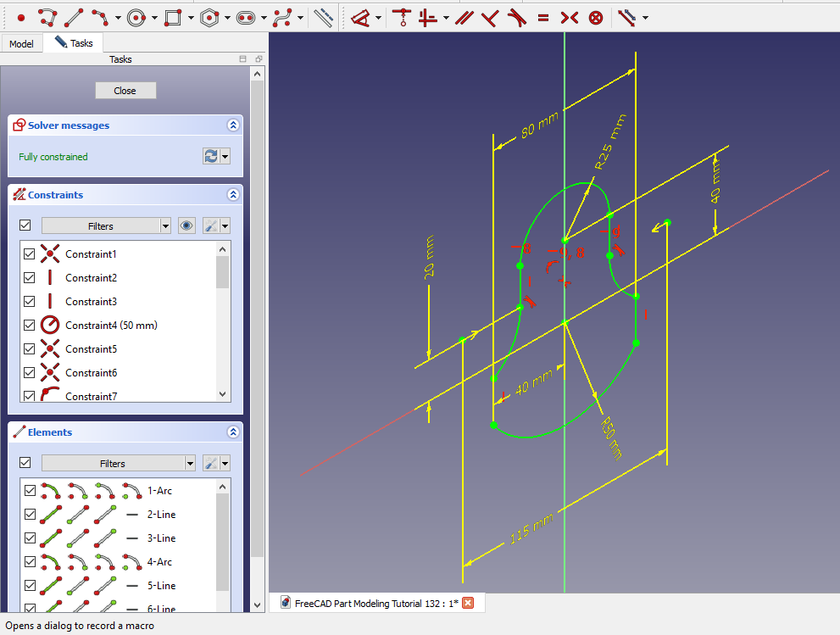The width and height of the screenshot is (840, 635).
Task: Select the Create Rectangle tool
Action: [173, 17]
